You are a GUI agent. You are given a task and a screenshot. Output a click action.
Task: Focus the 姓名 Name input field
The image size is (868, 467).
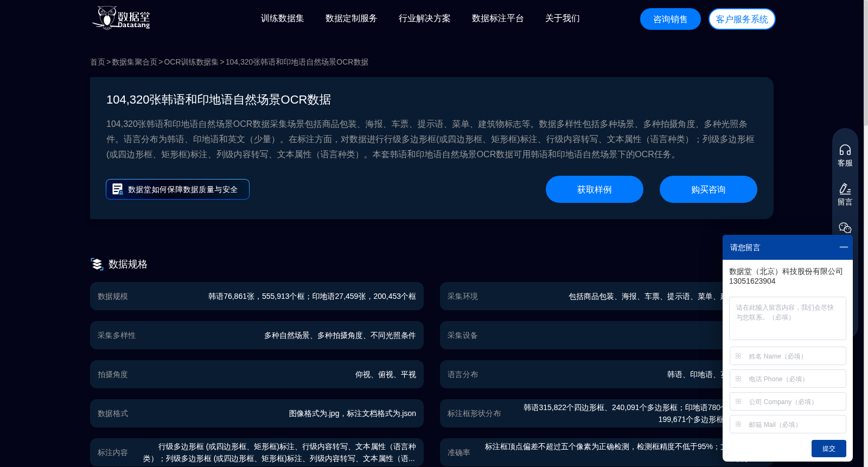[x=788, y=356]
